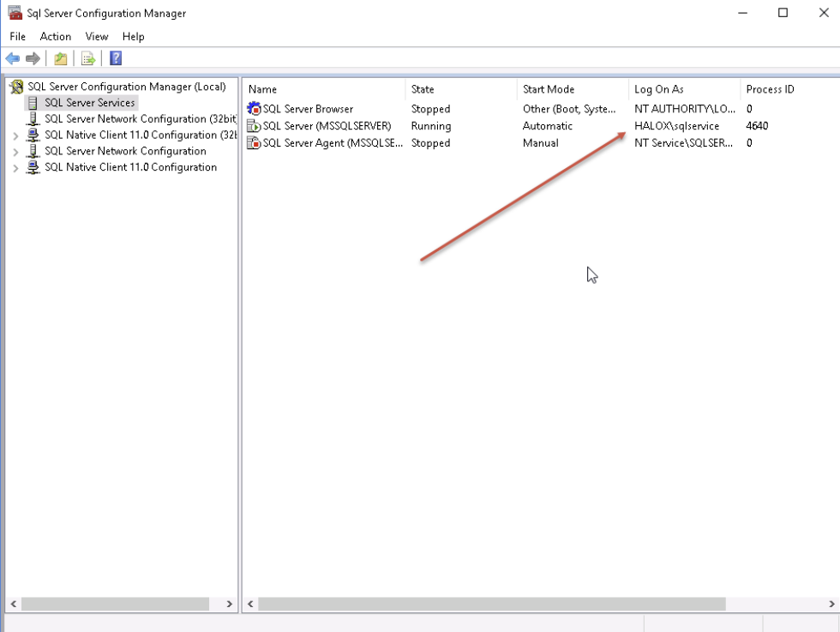Screen dimensions: 840x632
Task: Click the Other (Boot, Syste... start mode cell
Action: 569,109
